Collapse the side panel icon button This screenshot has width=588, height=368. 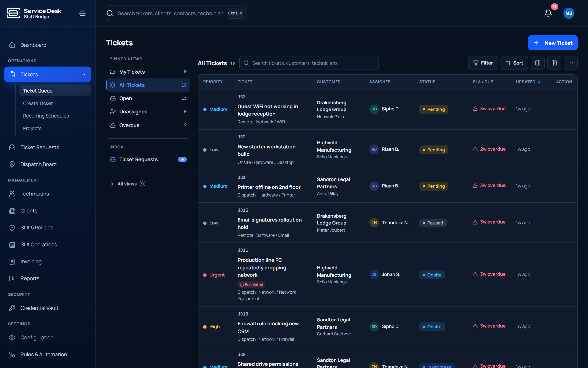[x=554, y=63]
